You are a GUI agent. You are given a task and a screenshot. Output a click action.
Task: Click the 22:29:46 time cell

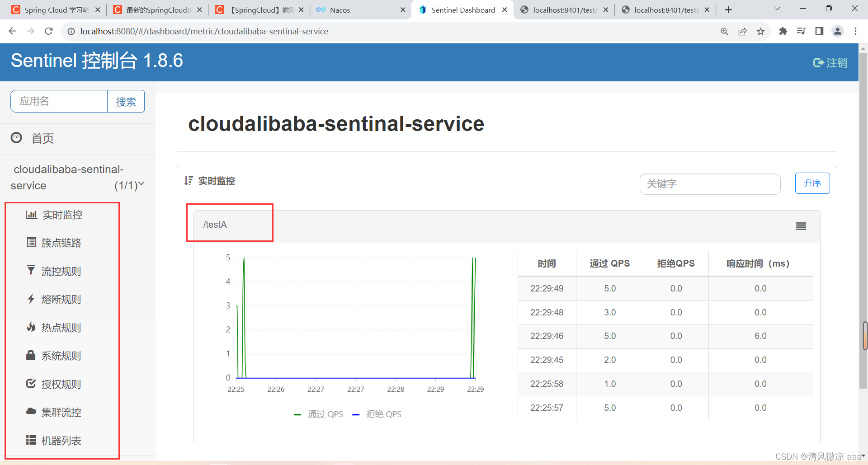pyautogui.click(x=547, y=336)
